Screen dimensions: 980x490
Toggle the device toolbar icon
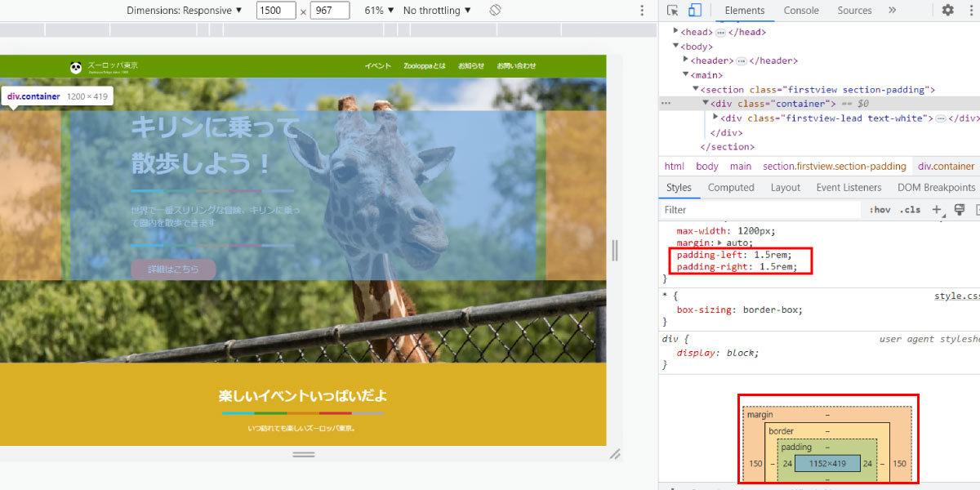coord(695,11)
